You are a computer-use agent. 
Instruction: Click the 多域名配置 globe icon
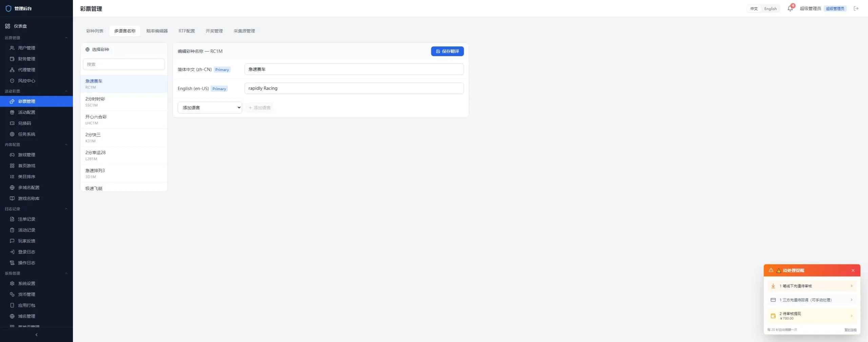coord(12,187)
